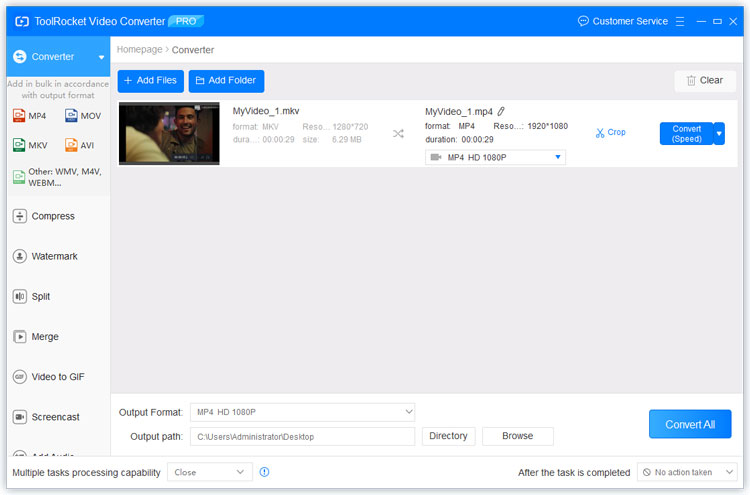The height and width of the screenshot is (495, 750).
Task: Select MOV format in sidebar
Action: 83,116
